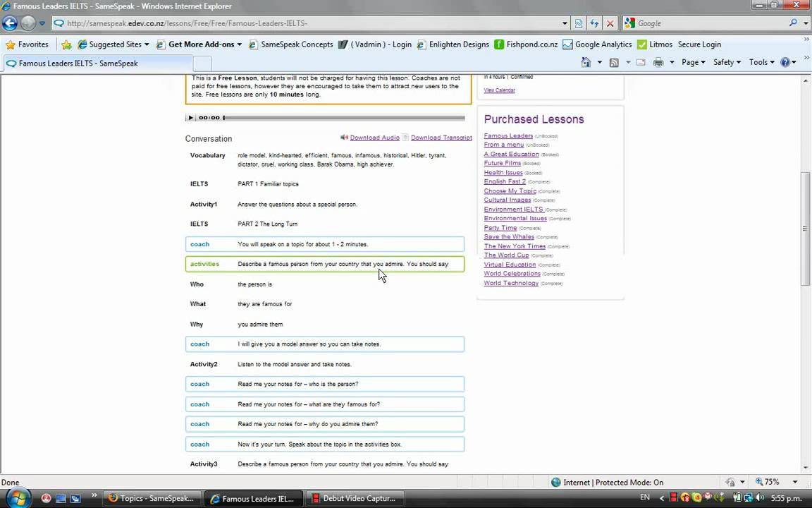This screenshot has height=508, width=812.
Task: Open Enlighten Designs favorite
Action: tap(453, 44)
